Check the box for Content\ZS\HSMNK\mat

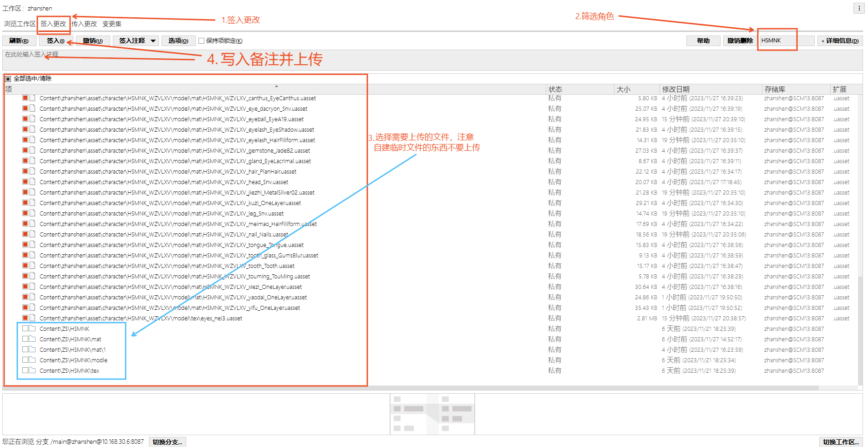[x=25, y=339]
